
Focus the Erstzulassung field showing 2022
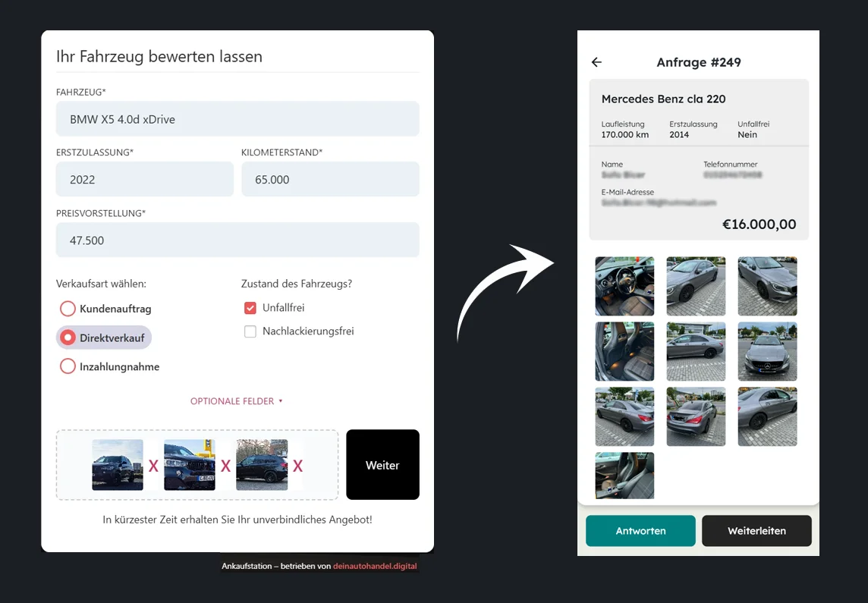pyautogui.click(x=144, y=180)
